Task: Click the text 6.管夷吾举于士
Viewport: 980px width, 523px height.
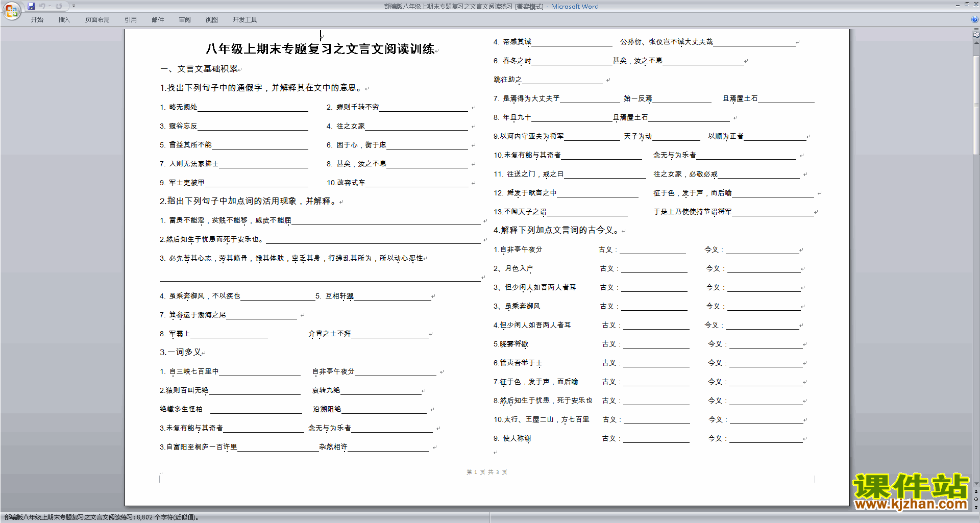Action: [518, 363]
